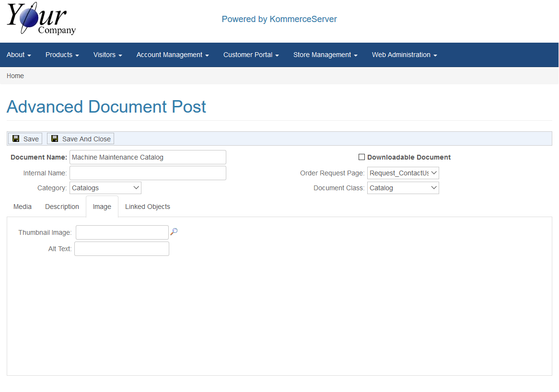Select the Image tab

[102, 207]
